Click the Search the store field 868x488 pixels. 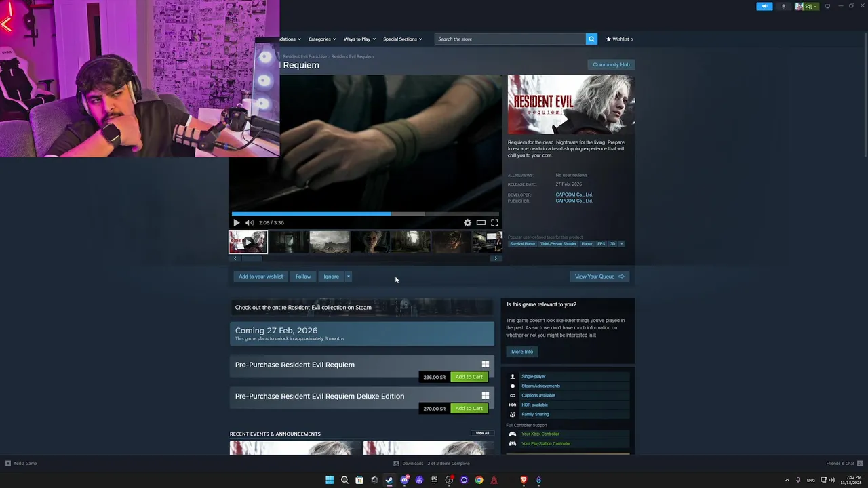tap(510, 39)
